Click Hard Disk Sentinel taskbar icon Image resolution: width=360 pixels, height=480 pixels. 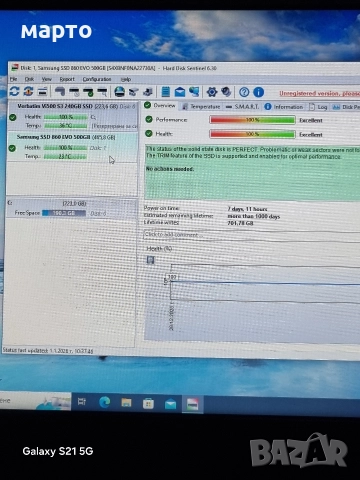tap(192, 405)
